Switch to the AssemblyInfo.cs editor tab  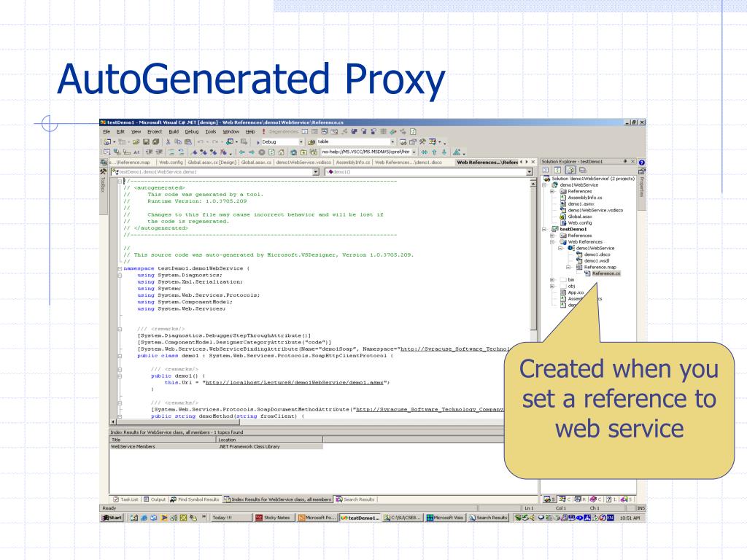[353, 163]
